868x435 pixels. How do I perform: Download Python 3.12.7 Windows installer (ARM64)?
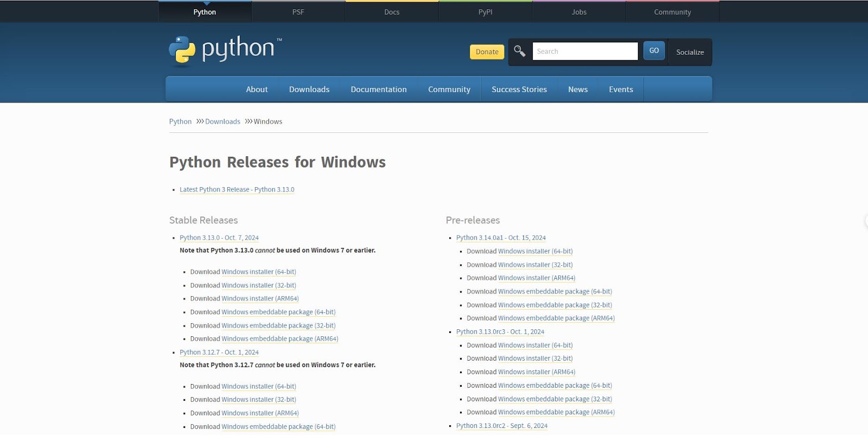click(x=260, y=413)
